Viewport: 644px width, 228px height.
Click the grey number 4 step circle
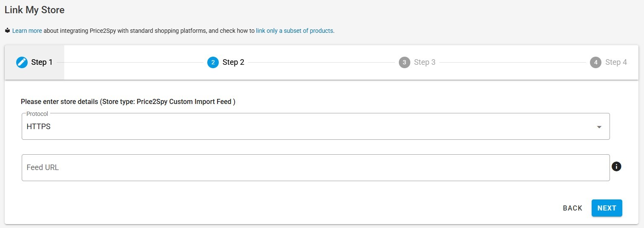(595, 62)
